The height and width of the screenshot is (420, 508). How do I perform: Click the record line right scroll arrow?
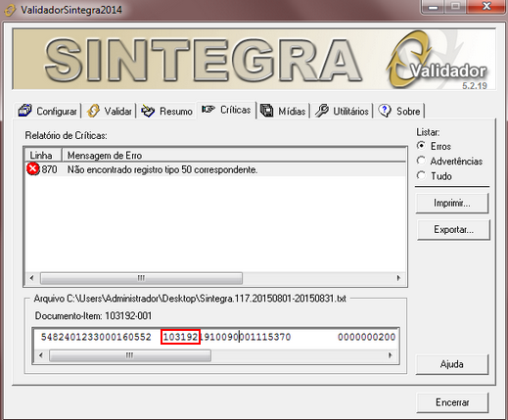391,355
